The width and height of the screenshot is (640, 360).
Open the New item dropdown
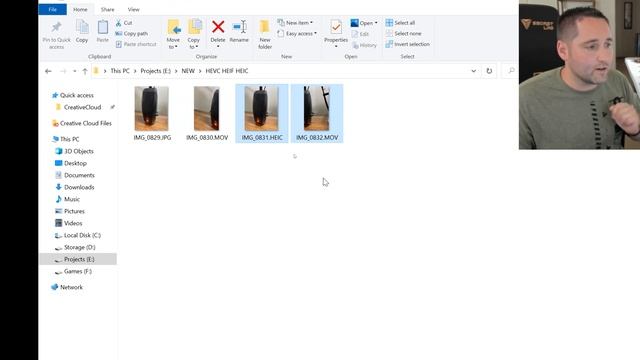[x=295, y=23]
